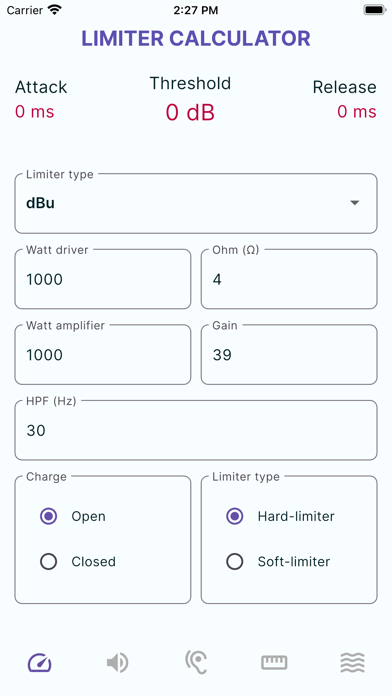Screen dimensions: 392x696
Task: Edit the Watt driver field
Action: coord(103,279)
